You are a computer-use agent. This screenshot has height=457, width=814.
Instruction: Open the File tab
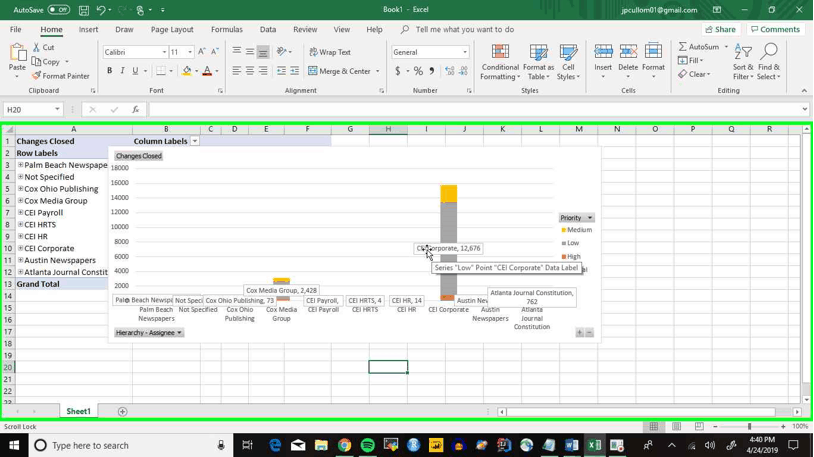coord(16,30)
